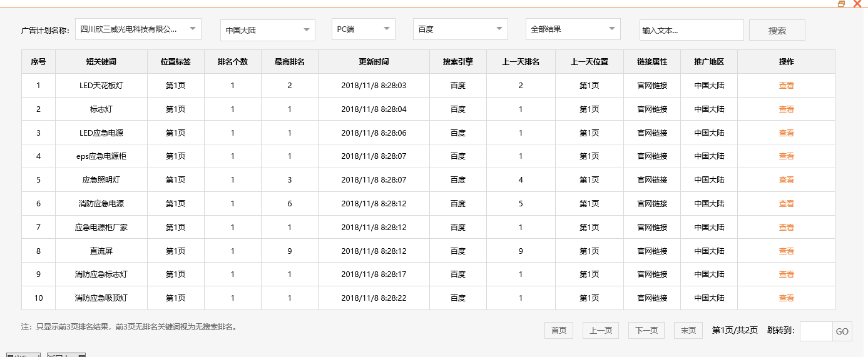Click the 操作 column header
This screenshot has height=357, width=868.
click(787, 62)
